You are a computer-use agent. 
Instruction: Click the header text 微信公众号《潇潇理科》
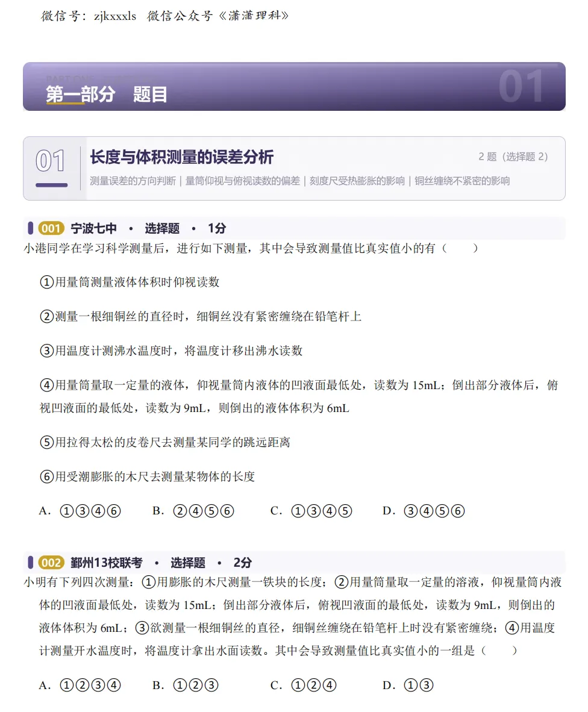coord(218,16)
